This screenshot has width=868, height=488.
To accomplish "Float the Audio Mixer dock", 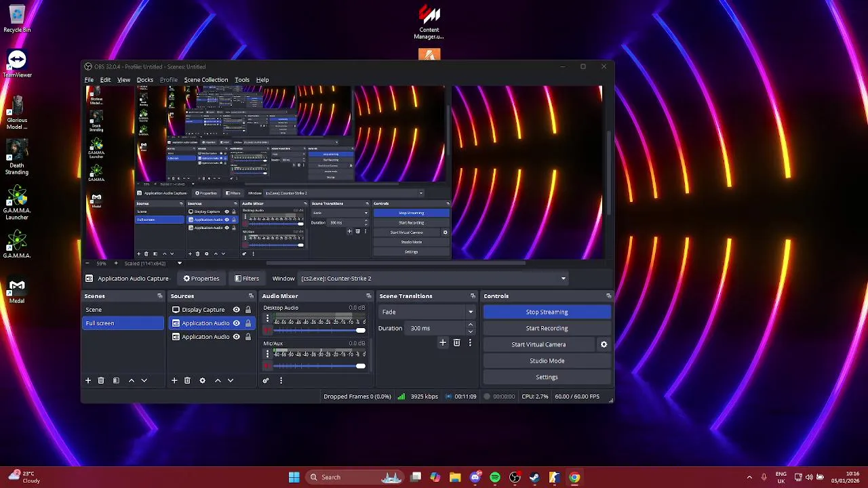I will (x=369, y=296).
